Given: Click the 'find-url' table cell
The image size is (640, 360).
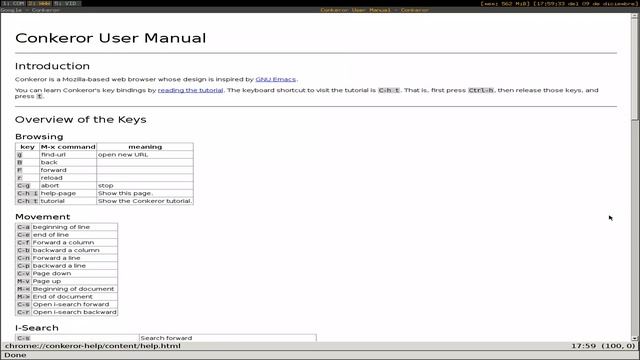Looking at the screenshot, I should (x=68, y=155).
